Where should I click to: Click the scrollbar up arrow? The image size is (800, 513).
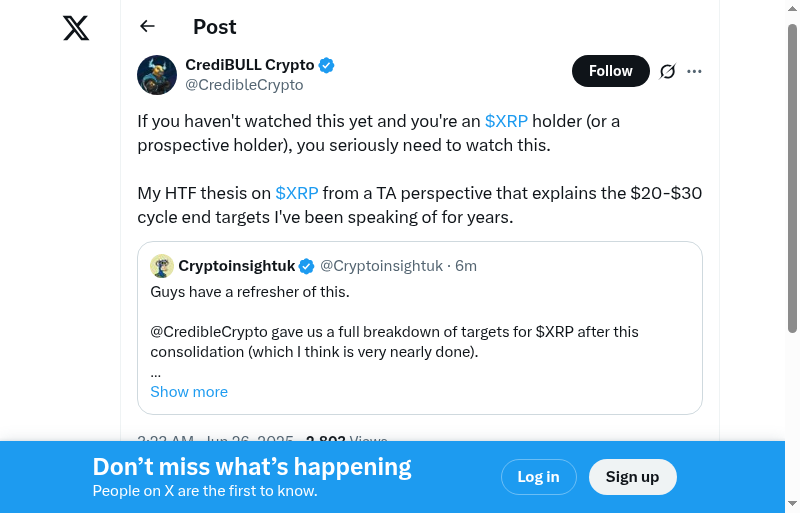792,8
